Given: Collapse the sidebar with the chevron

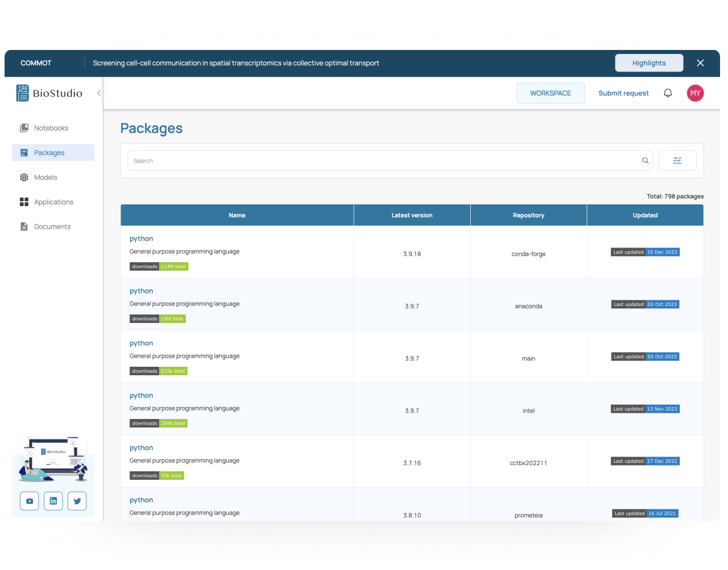Looking at the screenshot, I should (x=99, y=93).
